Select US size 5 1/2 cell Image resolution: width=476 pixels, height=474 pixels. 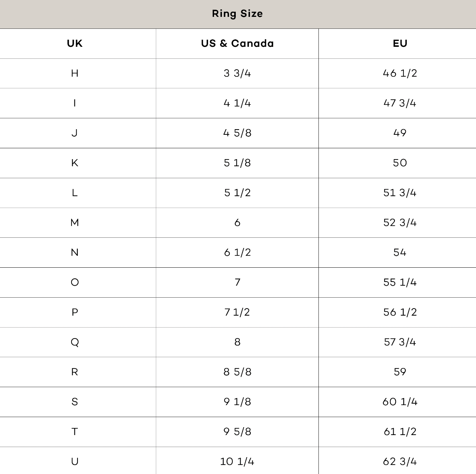tap(237, 193)
